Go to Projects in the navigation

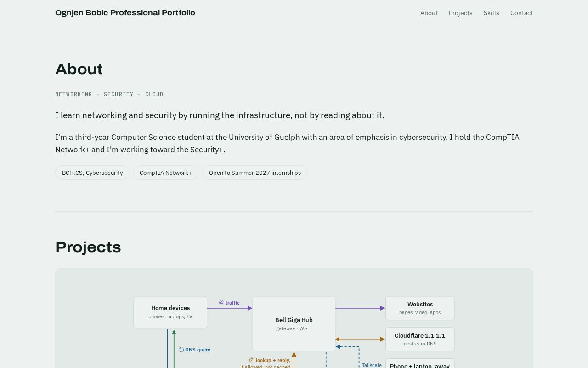click(460, 13)
